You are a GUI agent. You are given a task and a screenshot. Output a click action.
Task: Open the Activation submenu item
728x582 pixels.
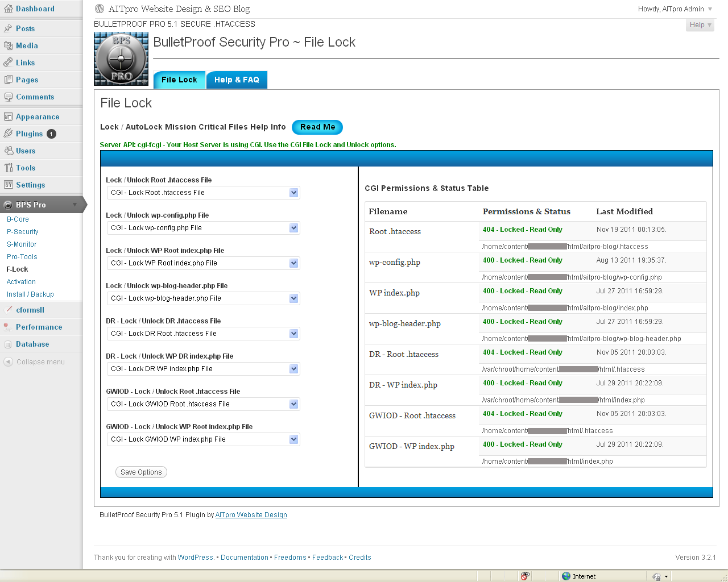(21, 282)
